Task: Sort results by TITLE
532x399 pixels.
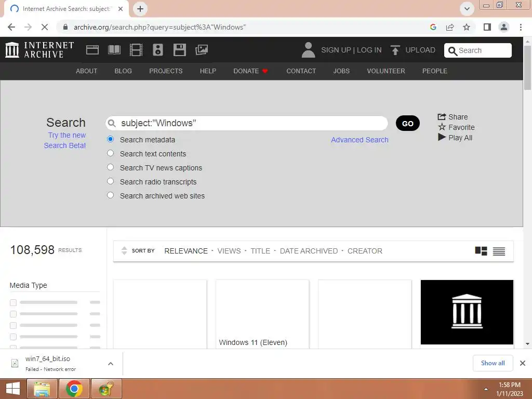Action: [260, 251]
